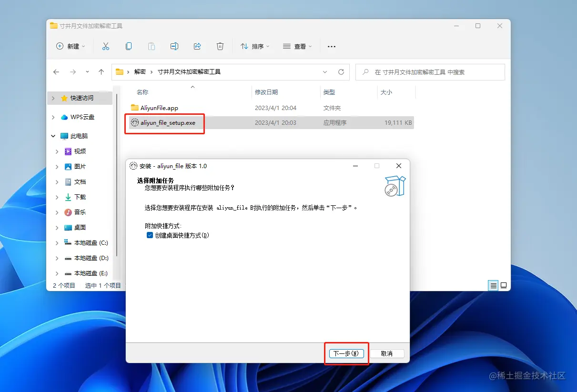Expand the 视频 tree chevron
This screenshot has height=392, width=577.
(57, 151)
